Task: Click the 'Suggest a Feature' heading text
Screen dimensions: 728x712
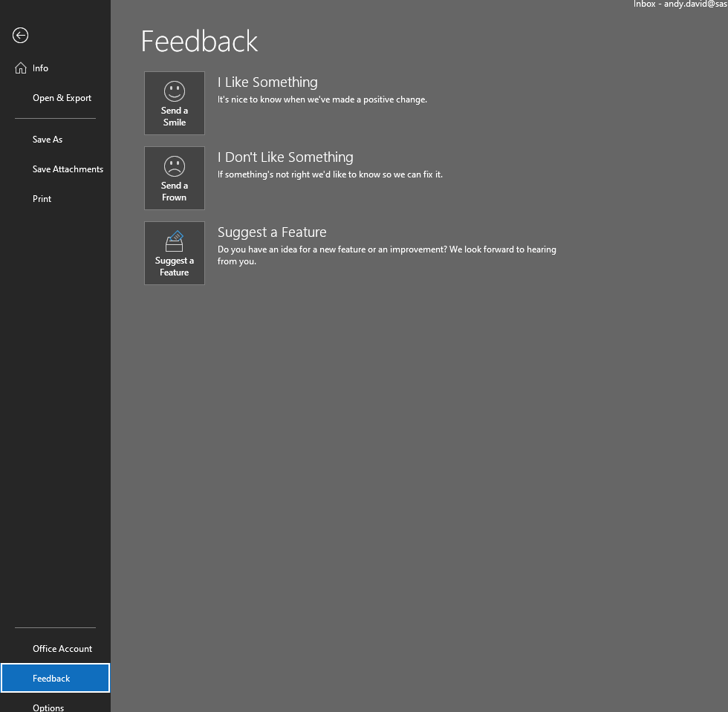Action: click(x=272, y=232)
